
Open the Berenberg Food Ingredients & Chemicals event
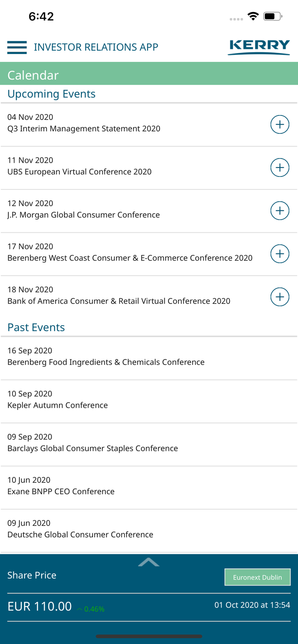point(106,357)
